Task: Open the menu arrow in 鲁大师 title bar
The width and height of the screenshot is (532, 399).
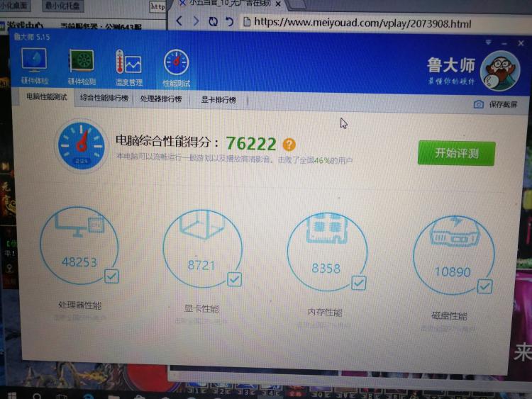Action: (488, 43)
